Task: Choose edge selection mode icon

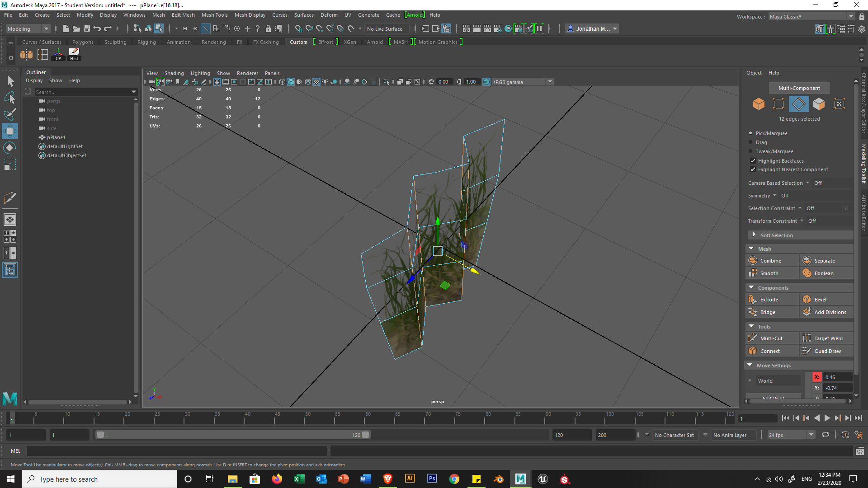Action: (x=798, y=104)
